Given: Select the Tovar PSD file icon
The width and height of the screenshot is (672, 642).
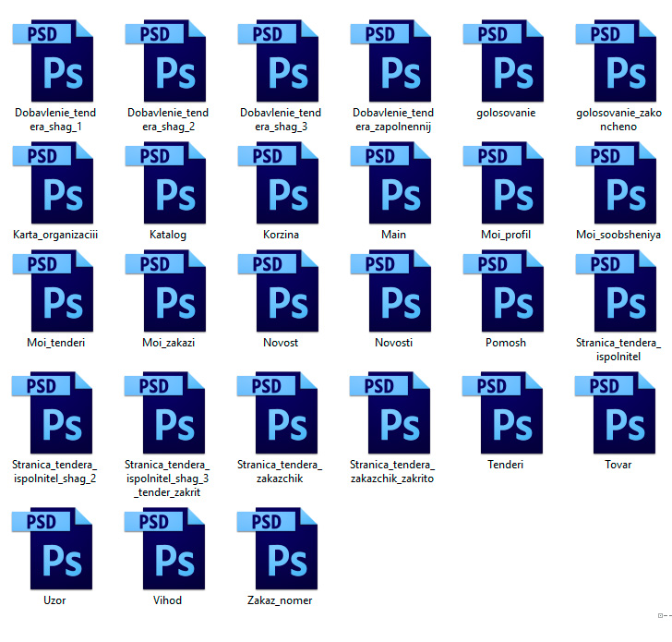Looking at the screenshot, I should [616, 413].
